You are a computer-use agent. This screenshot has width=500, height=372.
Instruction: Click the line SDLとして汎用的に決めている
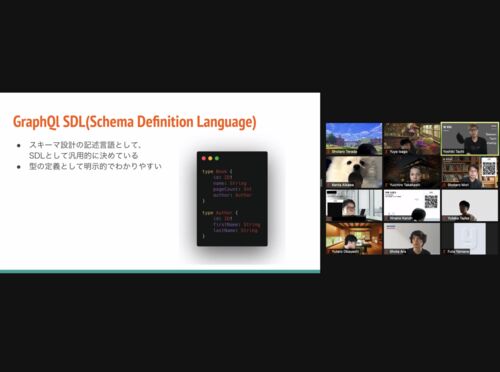point(83,155)
